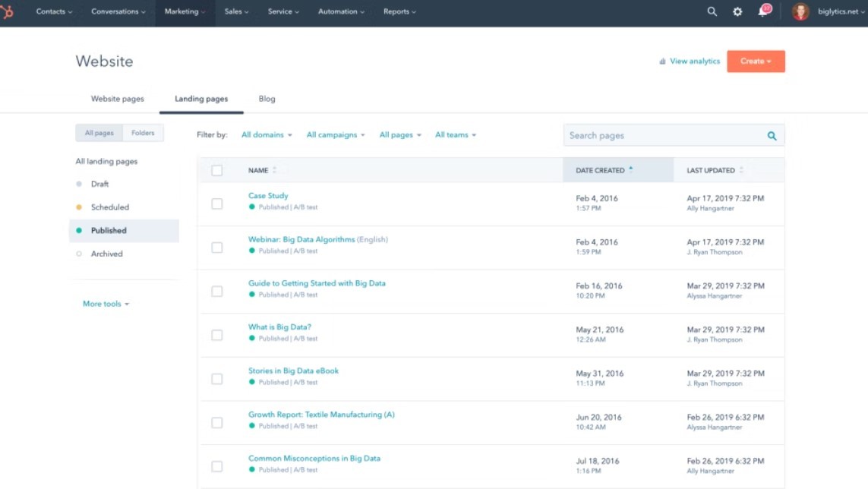The height and width of the screenshot is (489, 868).
Task: Click the search pages magnifier icon
Action: click(x=772, y=136)
